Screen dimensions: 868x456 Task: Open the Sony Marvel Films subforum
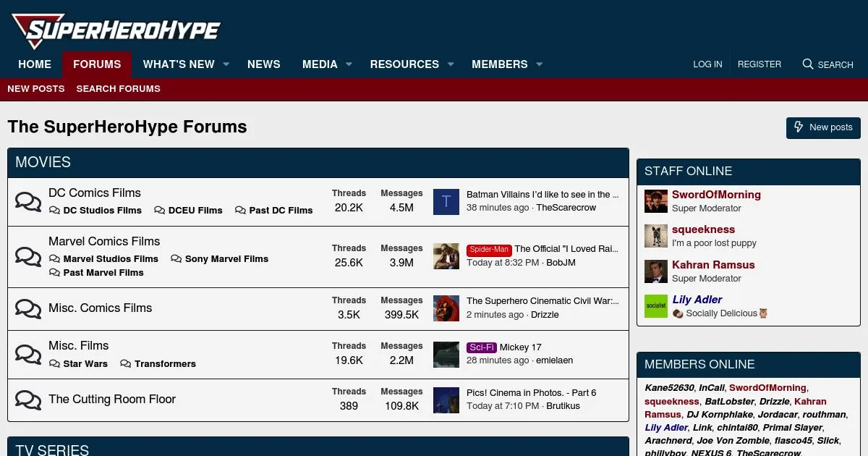coord(226,259)
